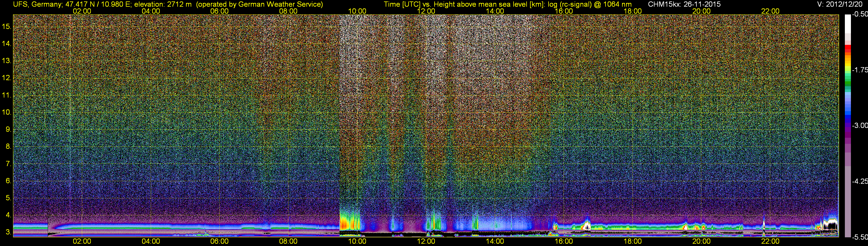The height and width of the screenshot is (246, 868).
Task: Click the -4.25 color scale value
Action: pos(860,181)
